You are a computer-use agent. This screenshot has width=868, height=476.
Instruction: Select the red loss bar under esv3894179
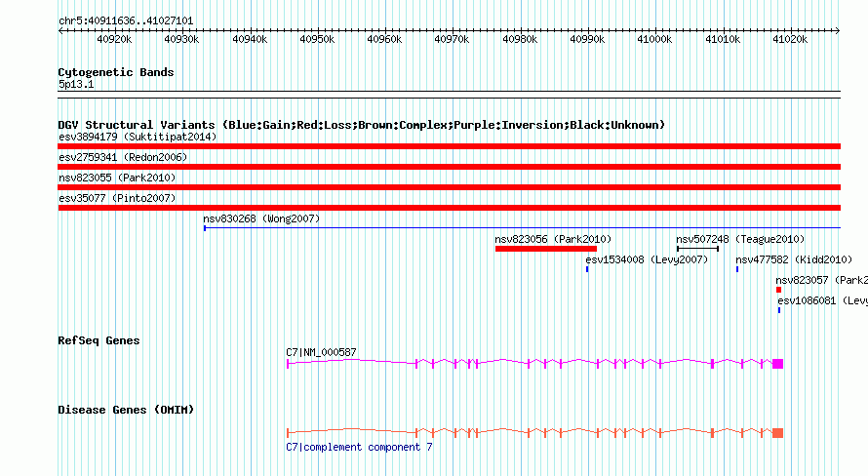click(449, 146)
